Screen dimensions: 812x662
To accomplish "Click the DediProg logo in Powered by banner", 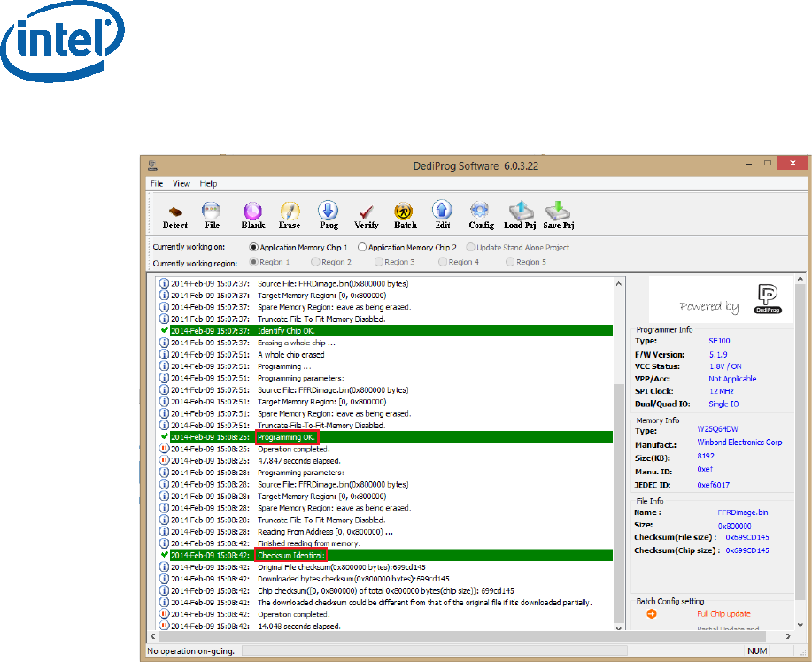I will click(768, 298).
